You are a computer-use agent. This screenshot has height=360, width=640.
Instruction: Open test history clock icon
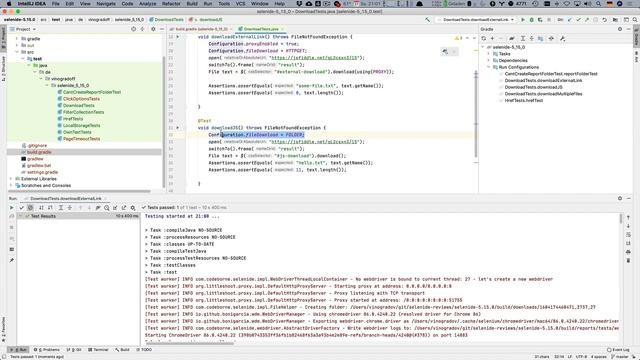[107, 208]
